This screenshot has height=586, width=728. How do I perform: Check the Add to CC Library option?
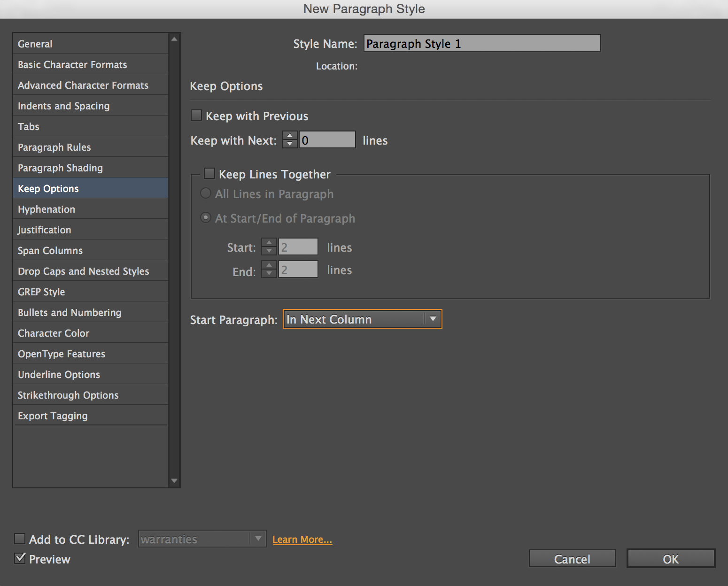click(x=20, y=539)
